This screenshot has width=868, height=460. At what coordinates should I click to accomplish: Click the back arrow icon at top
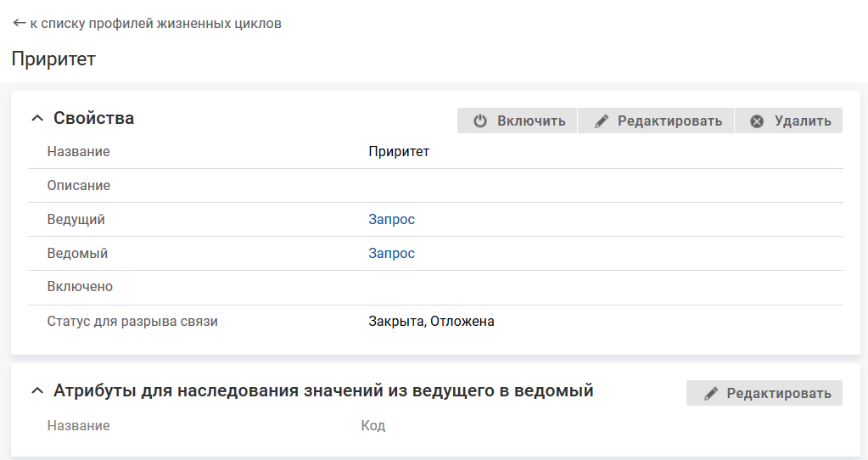click(x=20, y=24)
